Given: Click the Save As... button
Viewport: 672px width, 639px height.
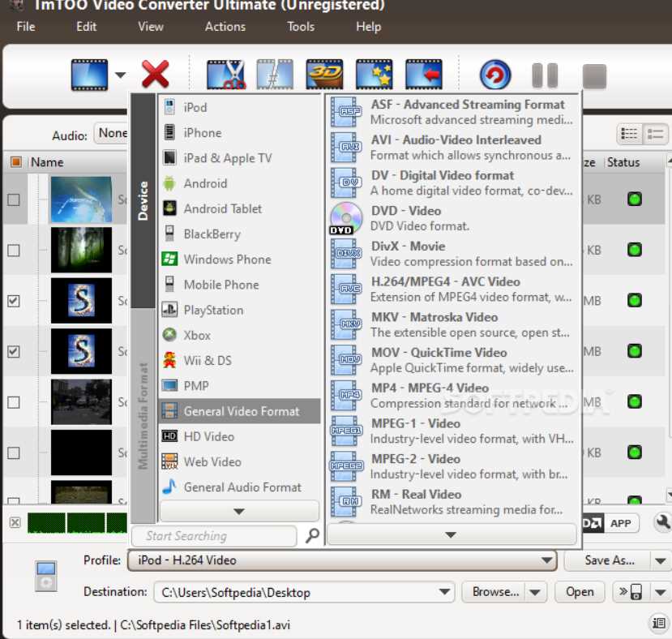Looking at the screenshot, I should click(609, 560).
